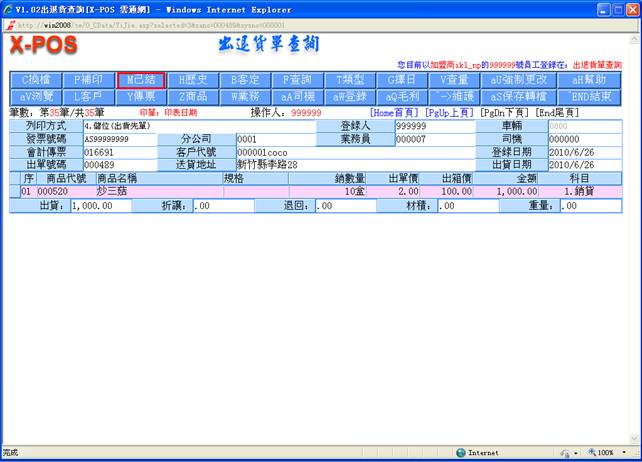Click the 發票號碼 invoice number field
The image size is (642, 462).
(116, 139)
